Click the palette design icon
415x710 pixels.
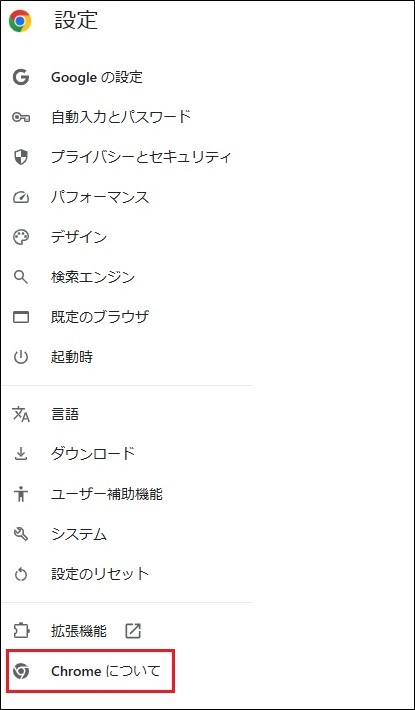[21, 237]
